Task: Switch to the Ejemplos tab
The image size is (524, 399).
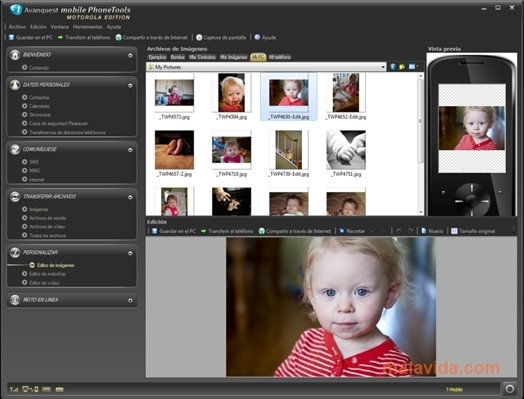Action: [157, 57]
